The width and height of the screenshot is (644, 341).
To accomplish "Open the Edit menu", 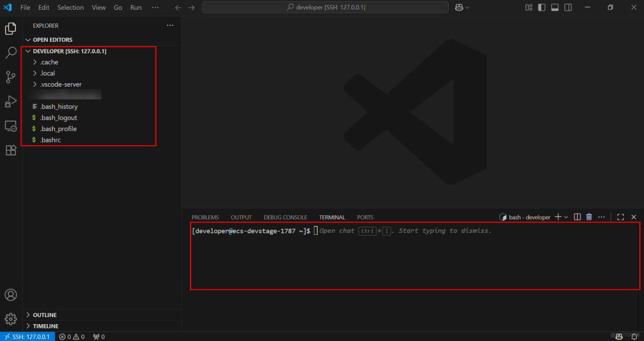I will click(x=44, y=8).
